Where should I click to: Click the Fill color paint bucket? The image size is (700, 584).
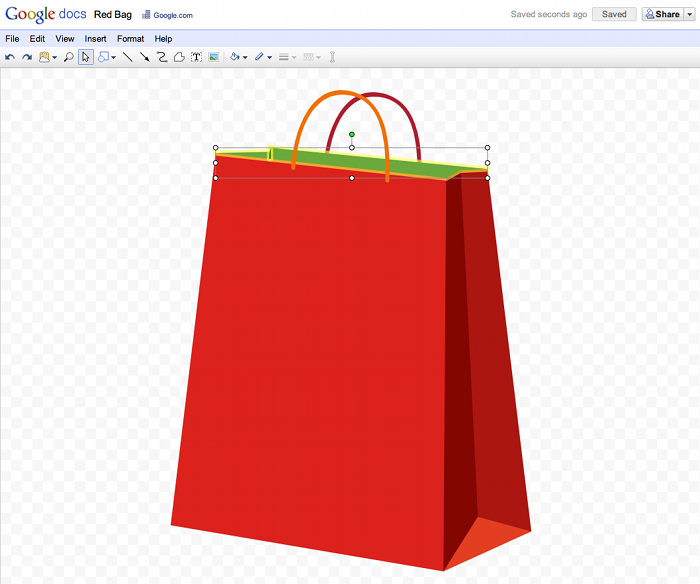(235, 57)
